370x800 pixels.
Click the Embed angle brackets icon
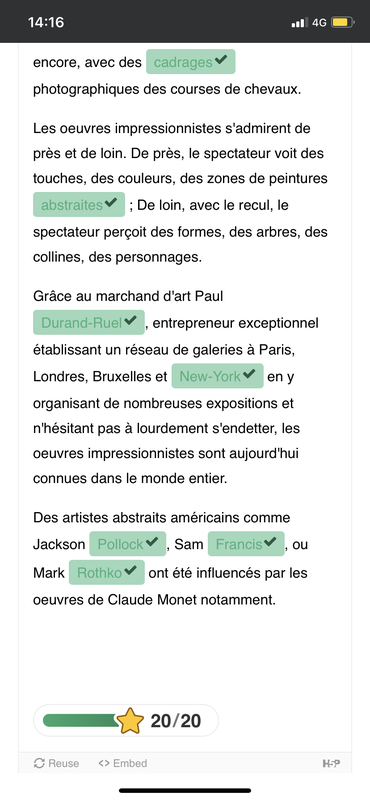(x=104, y=763)
